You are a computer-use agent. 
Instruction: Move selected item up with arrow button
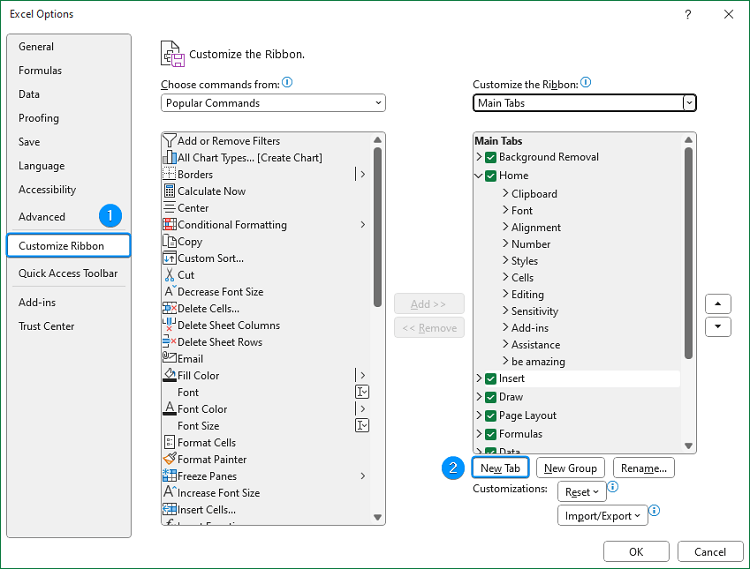pyautogui.click(x=717, y=304)
